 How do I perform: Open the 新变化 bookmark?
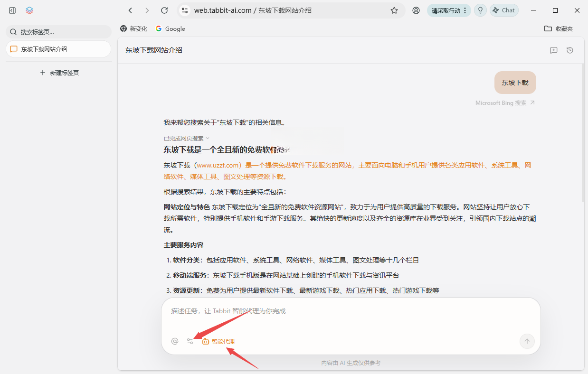(134, 28)
